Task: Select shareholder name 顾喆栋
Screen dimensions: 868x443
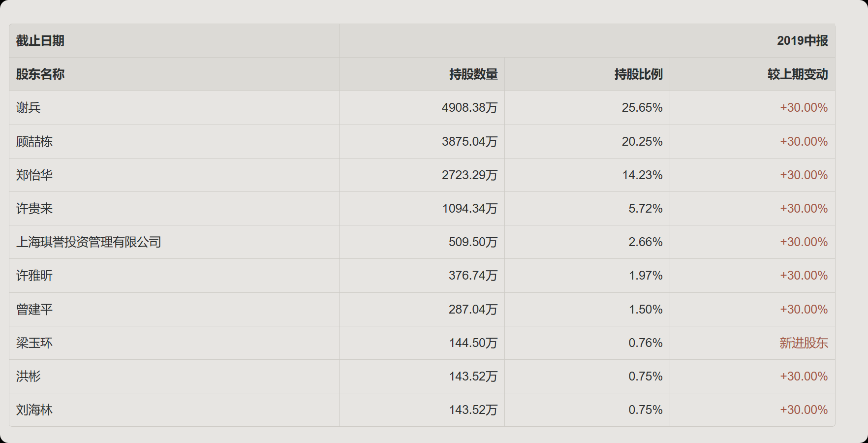Action: pos(34,142)
